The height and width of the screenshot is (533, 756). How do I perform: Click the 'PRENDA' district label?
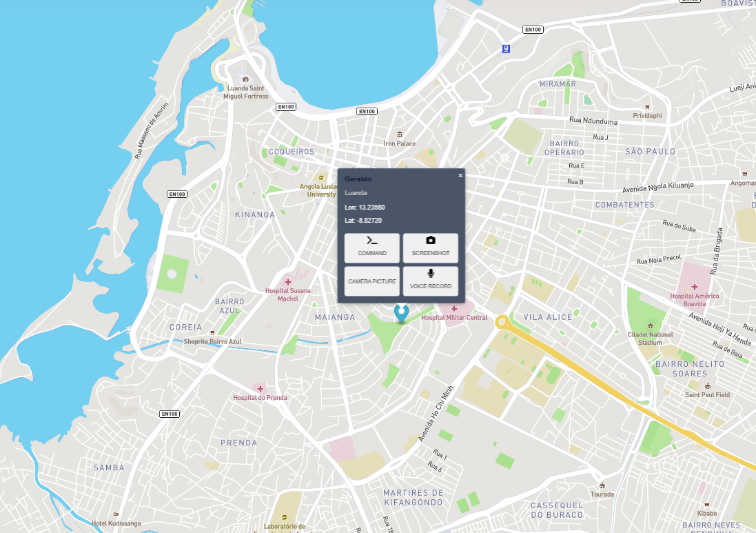238,443
